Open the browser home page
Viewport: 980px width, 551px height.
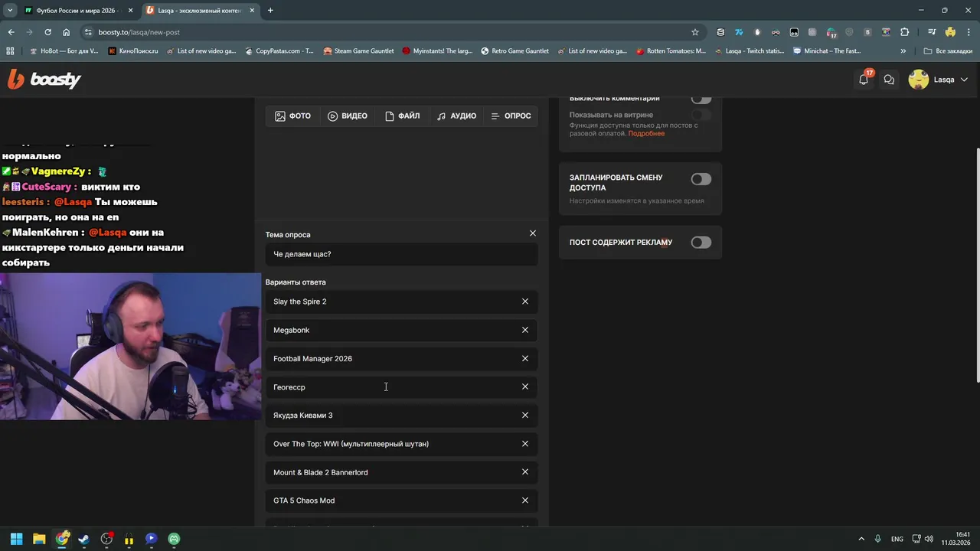tap(67, 32)
